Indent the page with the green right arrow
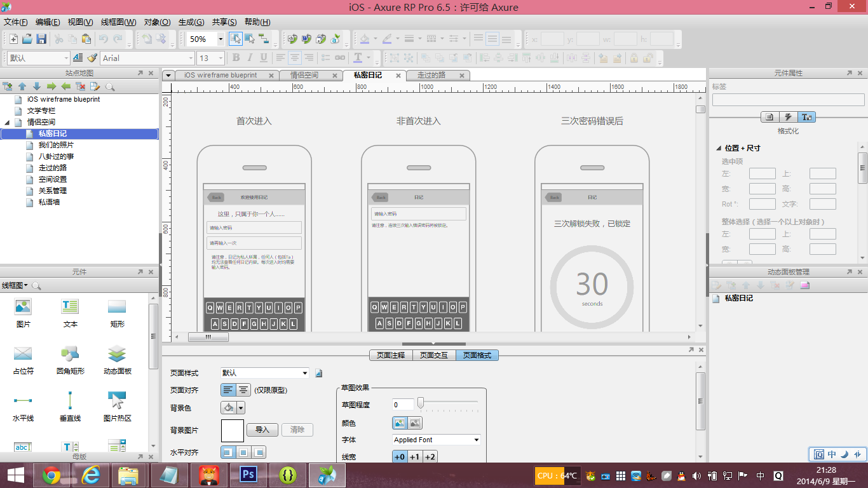 51,86
